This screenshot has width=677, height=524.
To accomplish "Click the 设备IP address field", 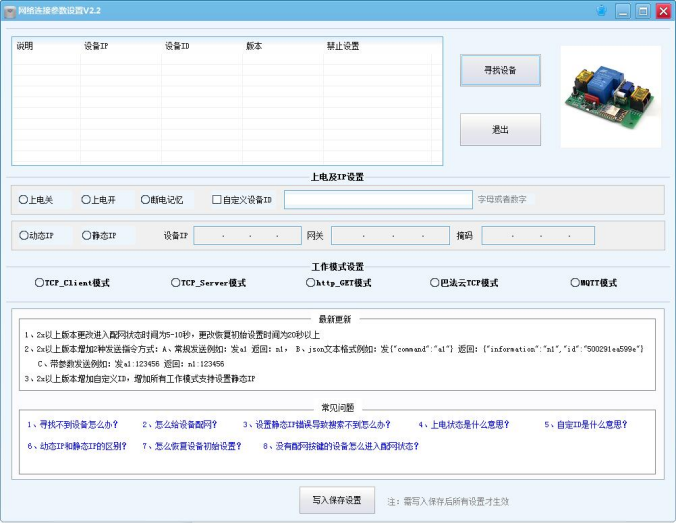I will coord(247,236).
